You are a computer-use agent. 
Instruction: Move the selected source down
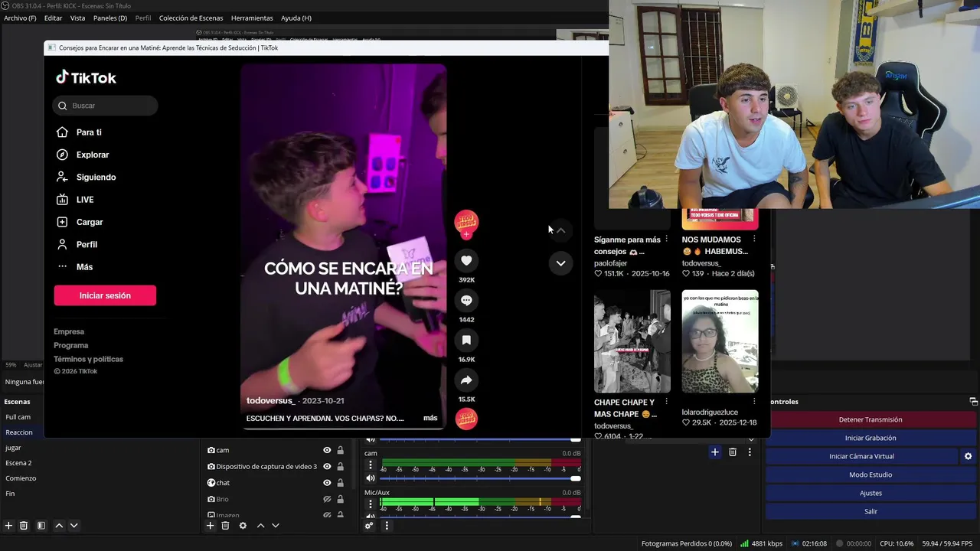pyautogui.click(x=276, y=526)
